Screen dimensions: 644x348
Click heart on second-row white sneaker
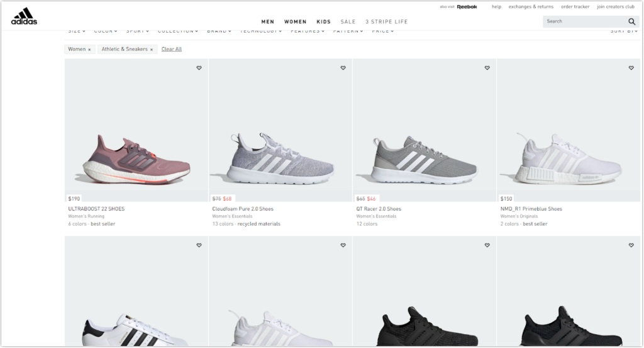[343, 245]
